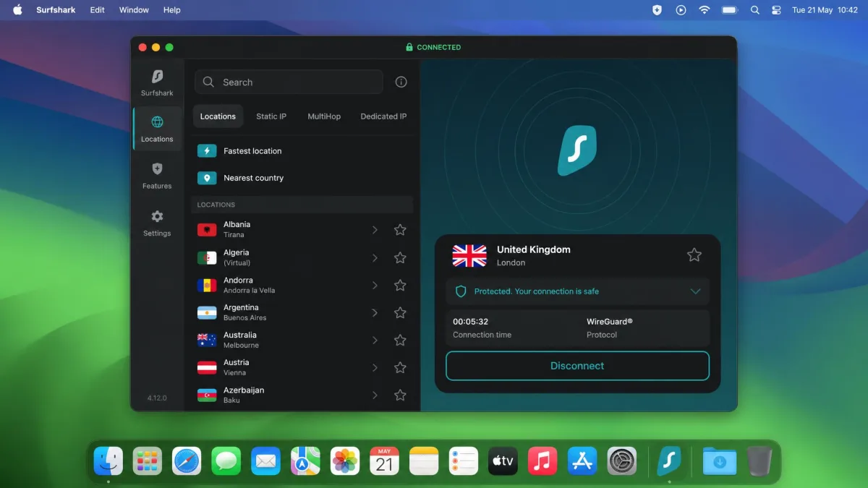Image resolution: width=868 pixels, height=488 pixels.
Task: Open App Store from the Dock
Action: [582, 461]
